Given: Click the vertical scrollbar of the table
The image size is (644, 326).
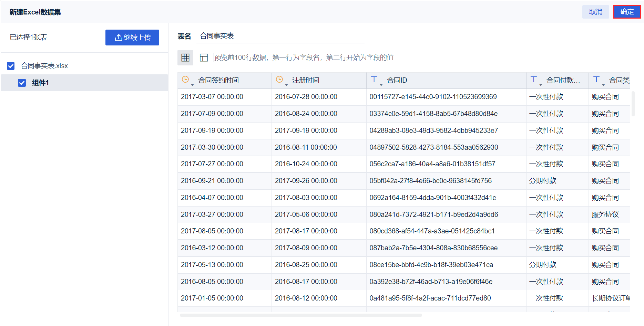Looking at the screenshot, I should 633,104.
